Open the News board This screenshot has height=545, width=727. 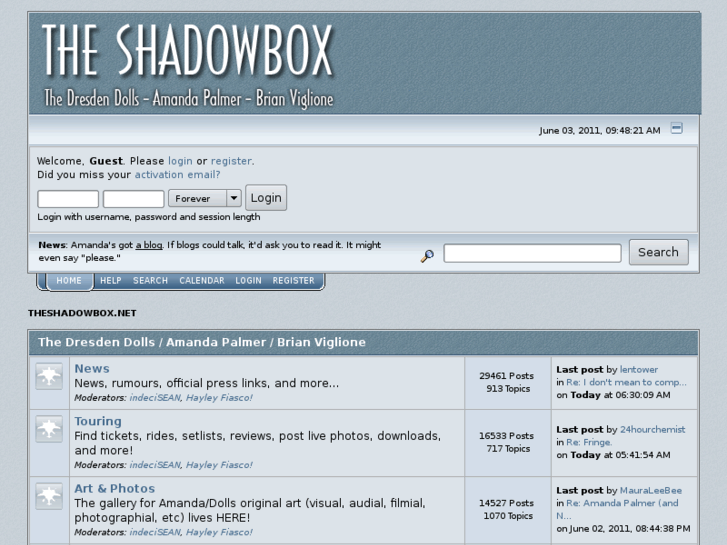pos(92,368)
